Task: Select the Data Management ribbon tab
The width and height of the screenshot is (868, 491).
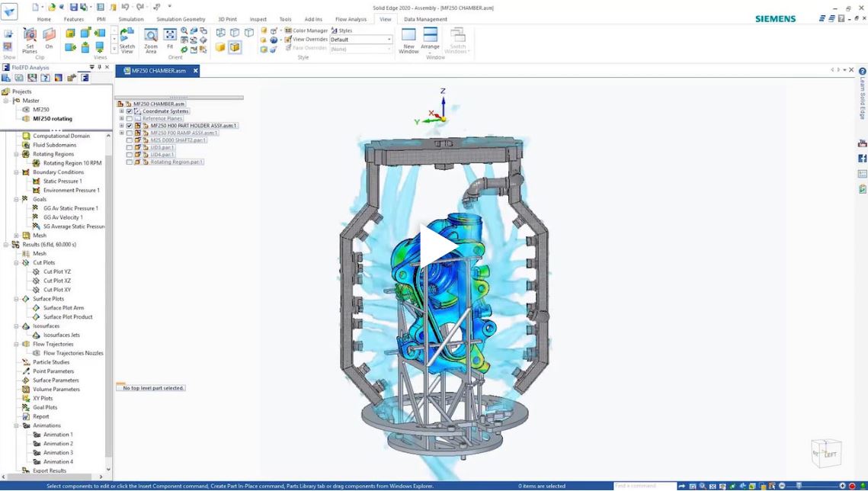Action: click(x=425, y=19)
